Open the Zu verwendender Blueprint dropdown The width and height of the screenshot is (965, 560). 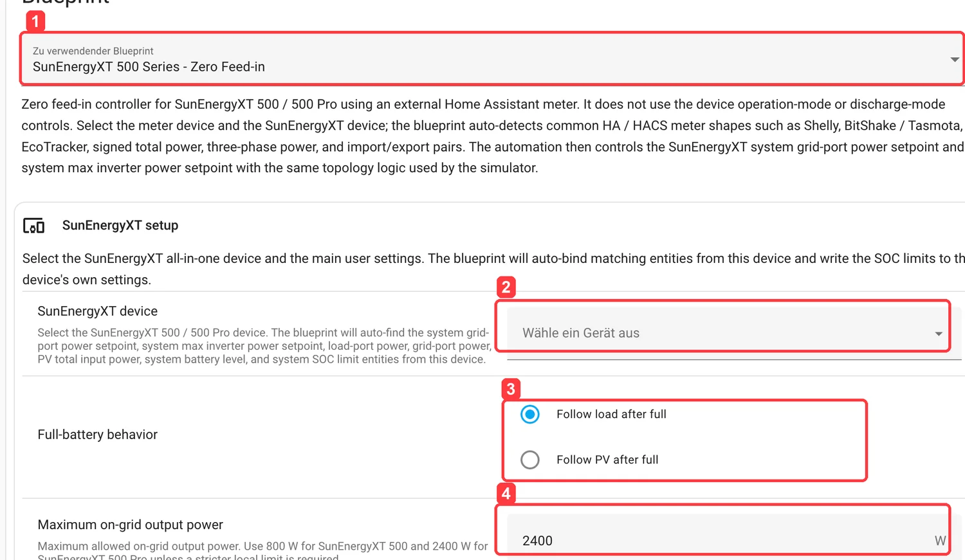coord(492,59)
